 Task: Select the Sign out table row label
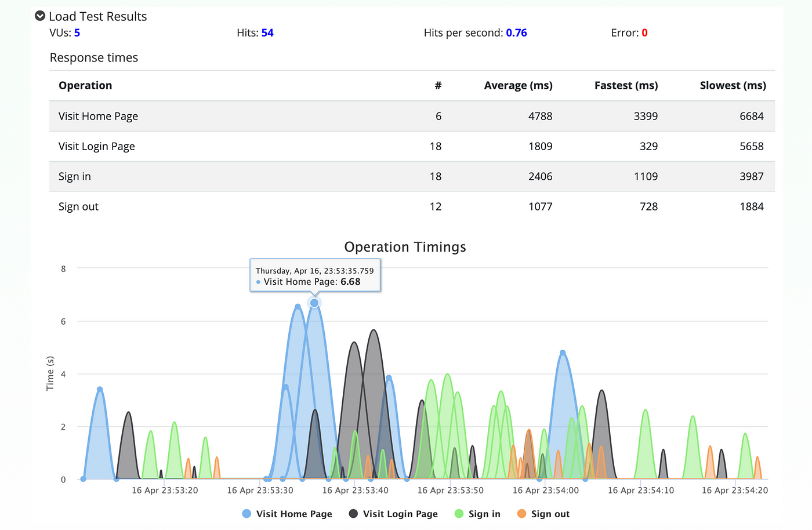click(78, 206)
